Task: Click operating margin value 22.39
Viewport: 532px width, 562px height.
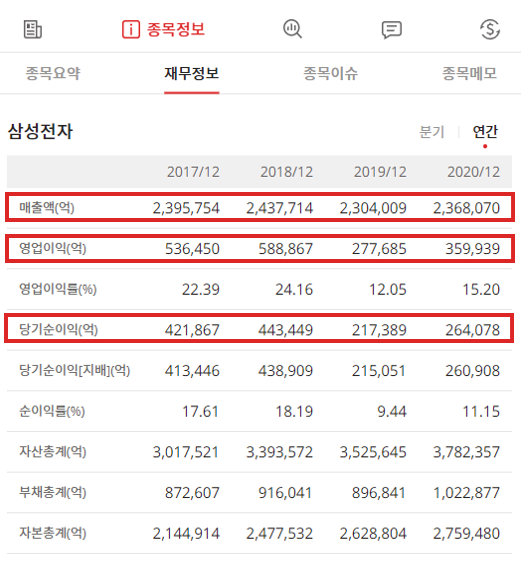Action: pyautogui.click(x=201, y=290)
